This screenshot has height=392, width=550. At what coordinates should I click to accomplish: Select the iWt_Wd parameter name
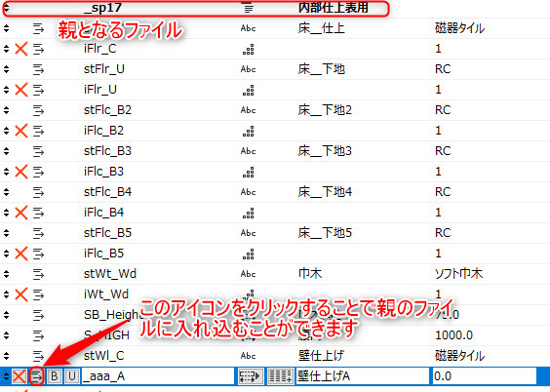pos(106,294)
